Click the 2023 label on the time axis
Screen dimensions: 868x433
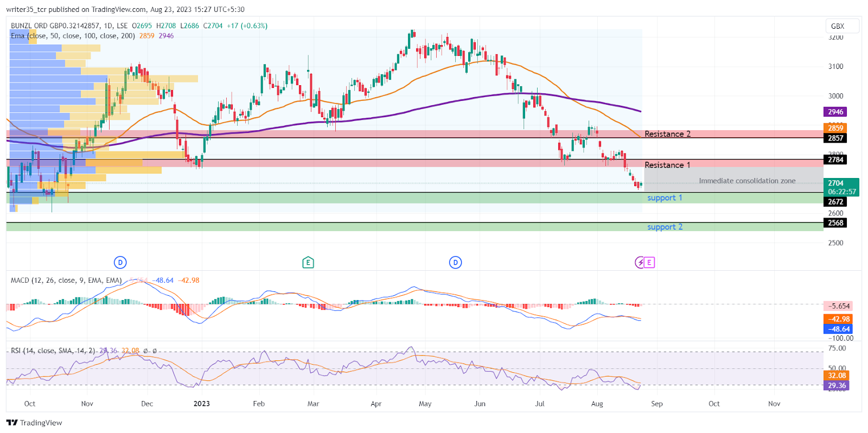(x=201, y=404)
